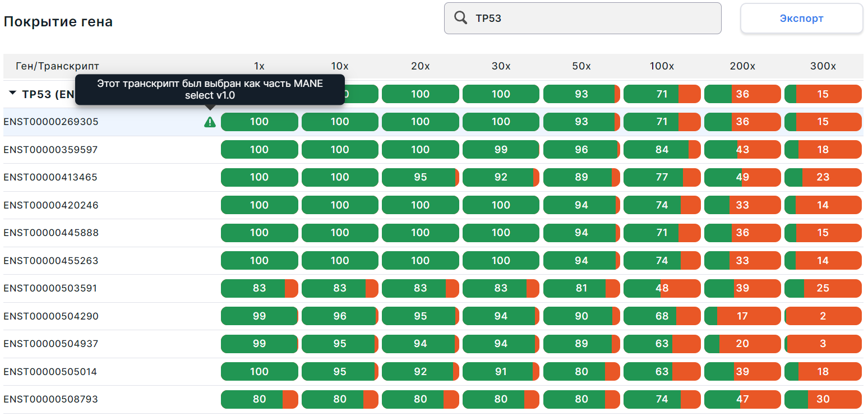The image size is (868, 416).
Task: Click 300x coverage bar for ENST00000413465
Action: [x=823, y=177]
